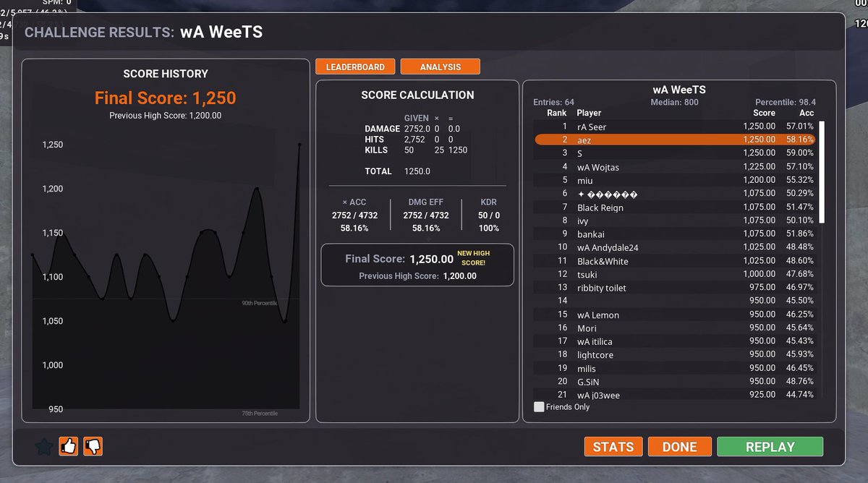Click the leaderboard scrollbar thumb
The image size is (868, 483).
[822, 172]
